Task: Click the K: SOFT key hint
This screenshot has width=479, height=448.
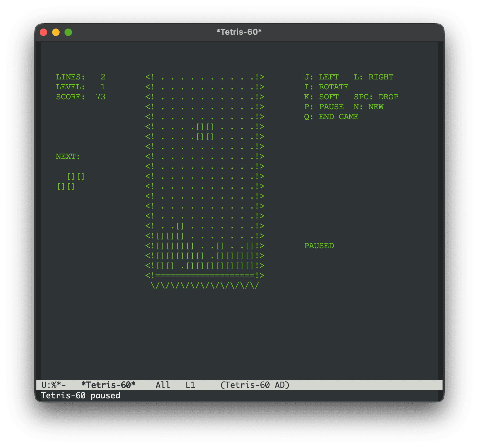Action: (321, 97)
